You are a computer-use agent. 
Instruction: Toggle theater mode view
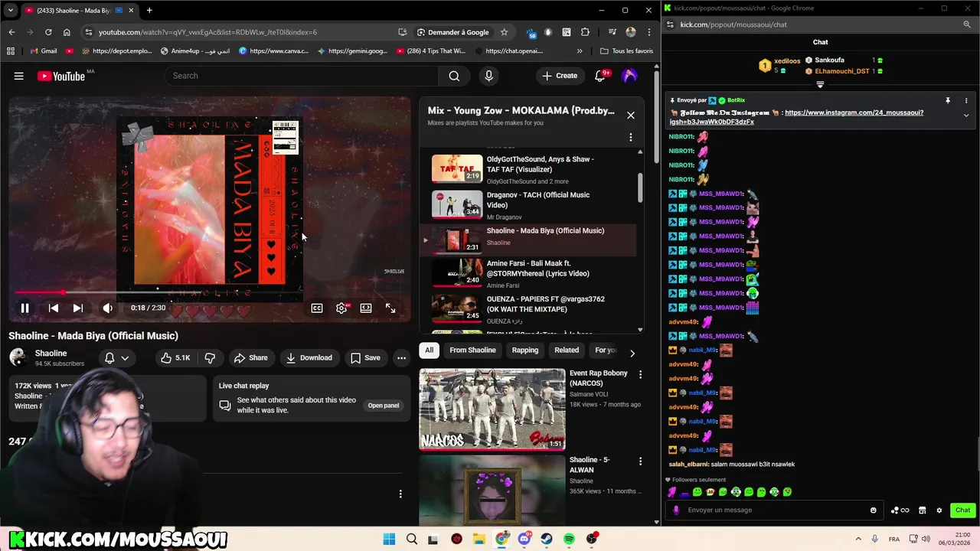[366, 308]
